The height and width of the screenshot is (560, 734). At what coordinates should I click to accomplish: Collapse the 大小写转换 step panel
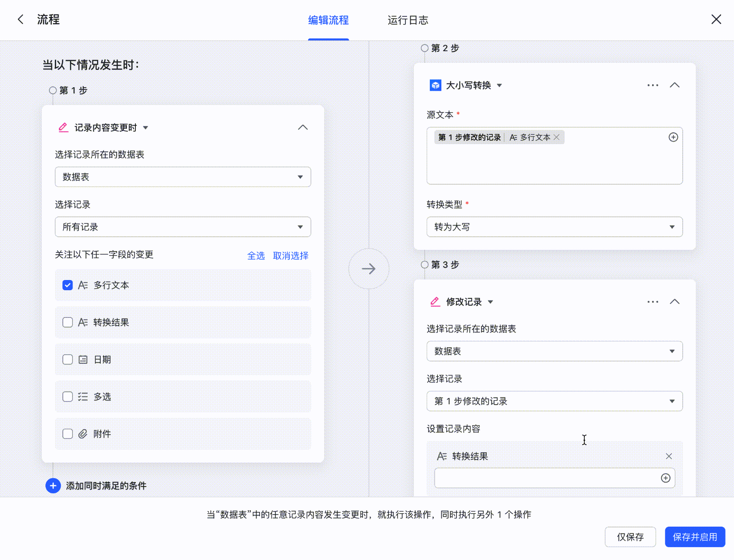tap(674, 85)
